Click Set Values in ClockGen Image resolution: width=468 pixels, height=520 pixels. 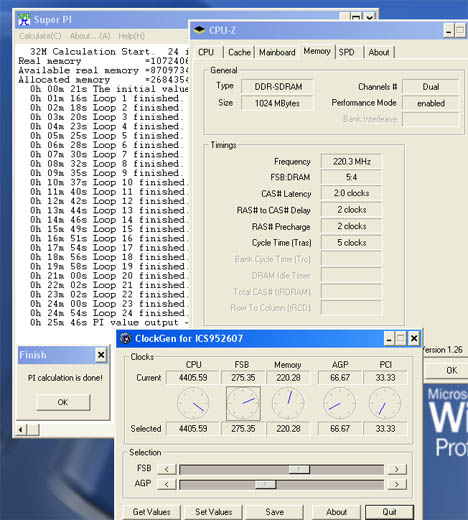click(x=214, y=512)
